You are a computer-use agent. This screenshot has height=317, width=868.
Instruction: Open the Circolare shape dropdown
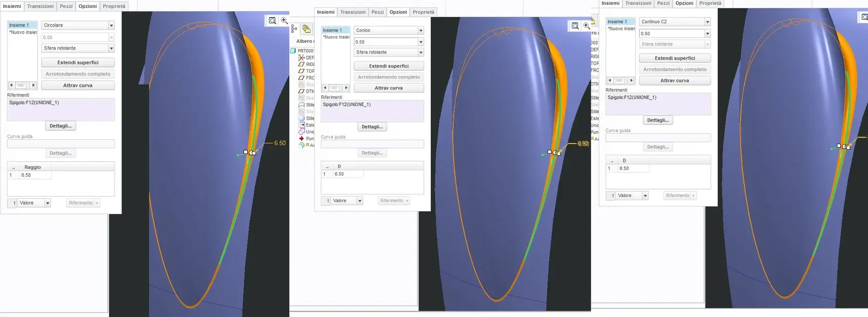coord(111,25)
